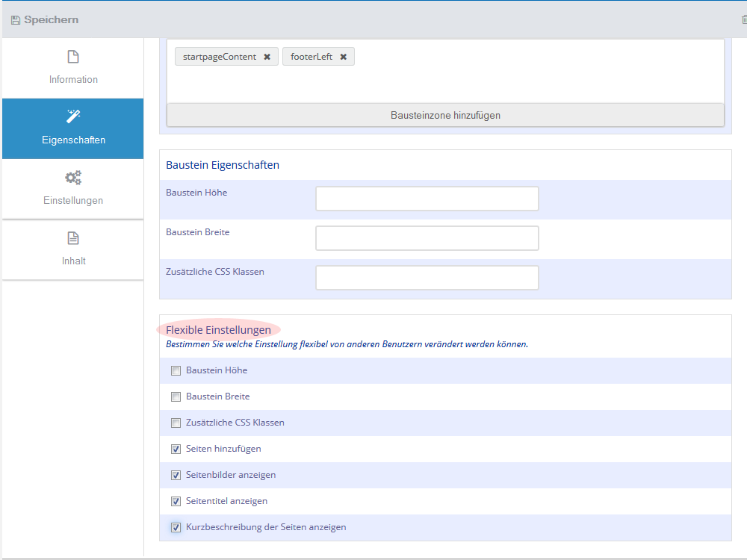The image size is (747, 560).
Task: Enable the Baustein Höhe checkbox
Action: [x=176, y=371]
